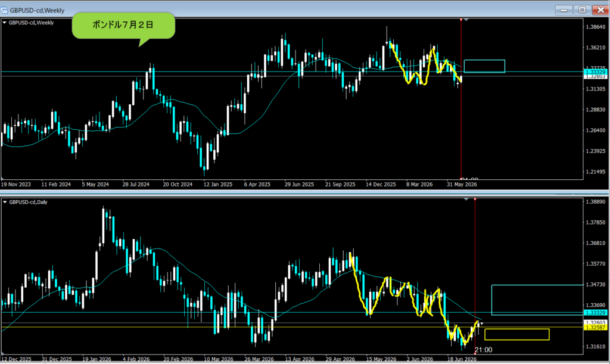The width and height of the screenshot is (610, 364).
Task: Select the green ポンドル7月2日 callout label
Action: click(123, 25)
